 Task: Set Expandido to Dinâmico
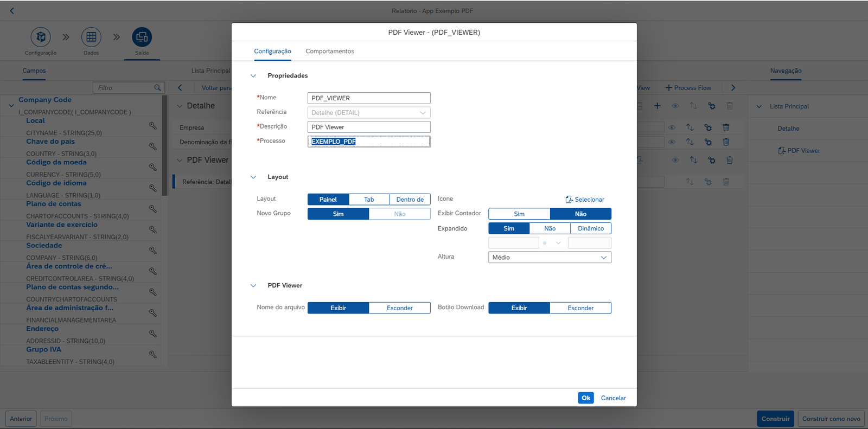click(x=591, y=228)
